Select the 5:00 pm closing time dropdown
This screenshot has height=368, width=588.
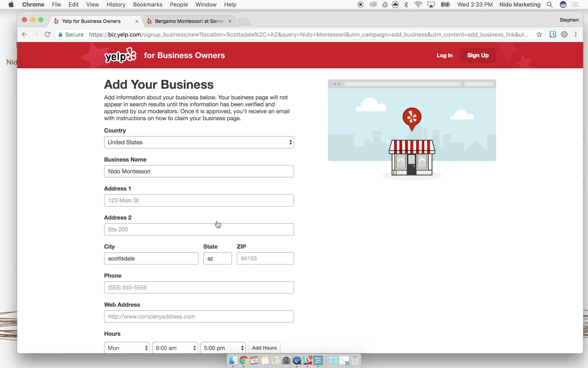coord(223,348)
